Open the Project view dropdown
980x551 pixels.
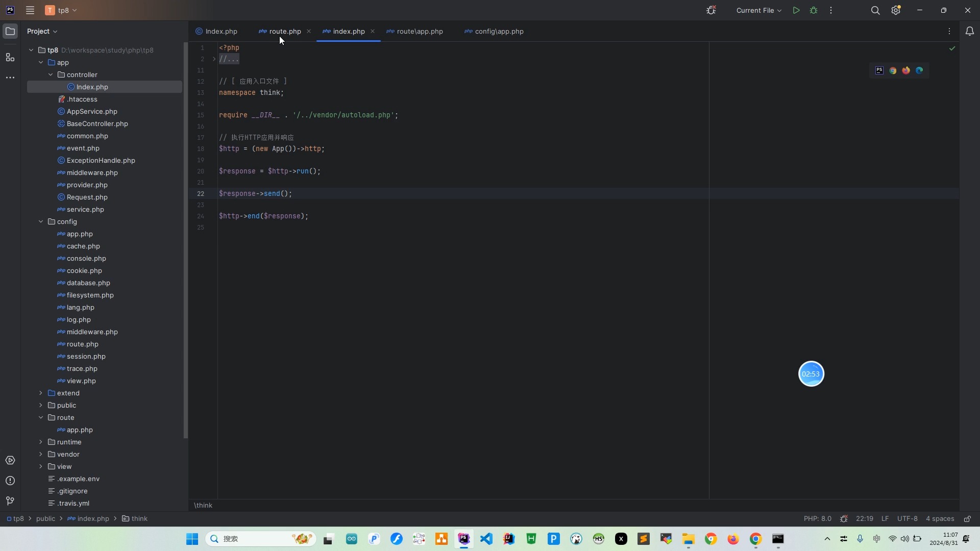pyautogui.click(x=42, y=31)
